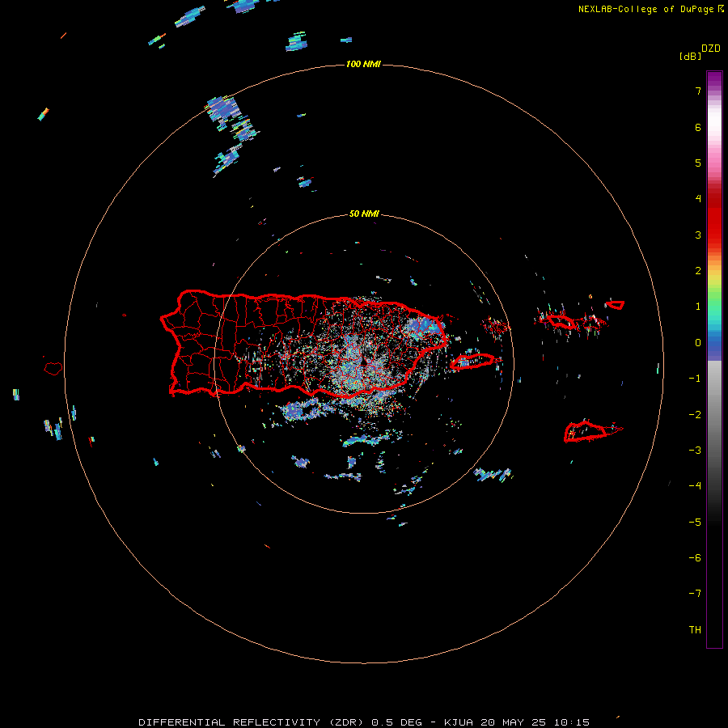This screenshot has height=728, width=728.
Task: Click the Differential Reflectivity (ZDR) title caption
Action: coord(364,722)
